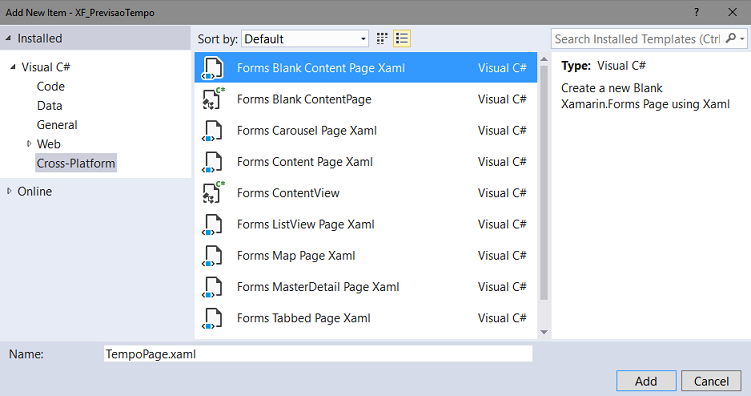
Task: Click the Name input field
Action: pyautogui.click(x=318, y=354)
